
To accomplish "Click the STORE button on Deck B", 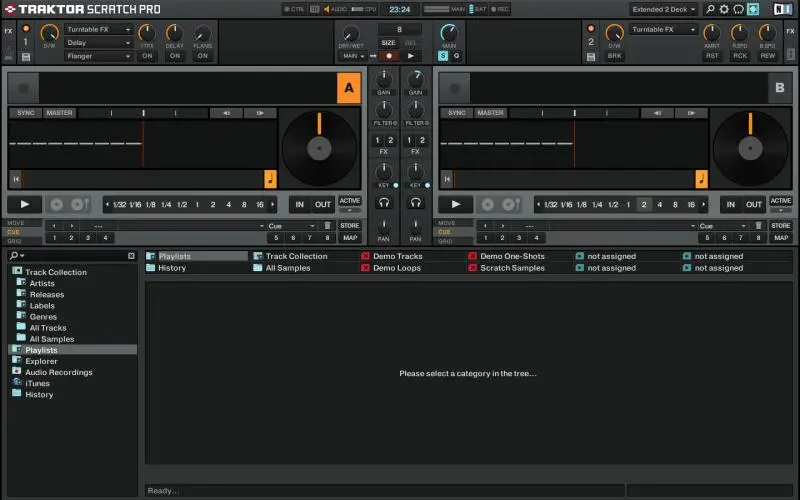I will [781, 226].
